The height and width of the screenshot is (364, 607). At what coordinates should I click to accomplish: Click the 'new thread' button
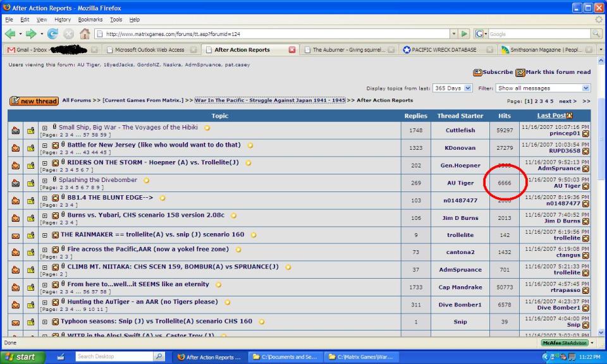pos(34,101)
